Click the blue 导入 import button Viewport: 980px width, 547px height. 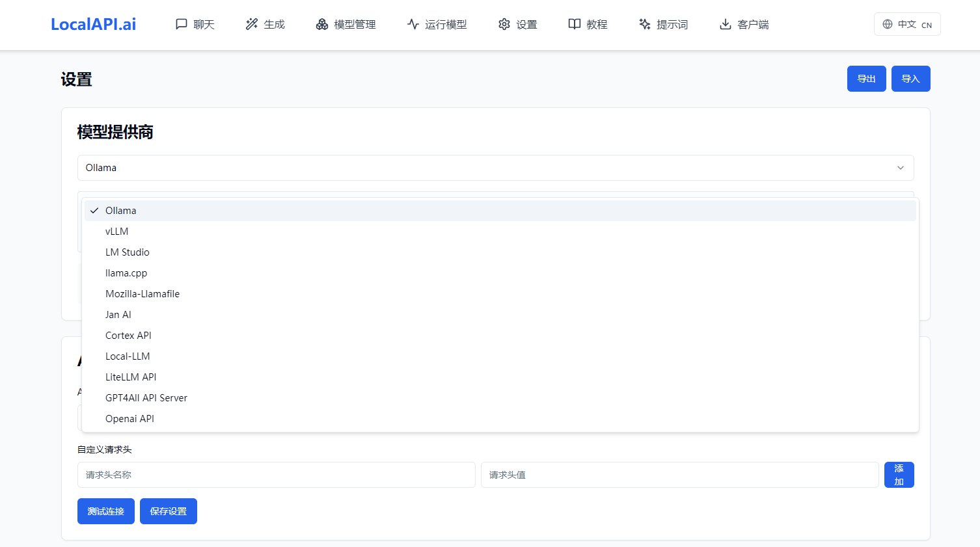point(910,79)
